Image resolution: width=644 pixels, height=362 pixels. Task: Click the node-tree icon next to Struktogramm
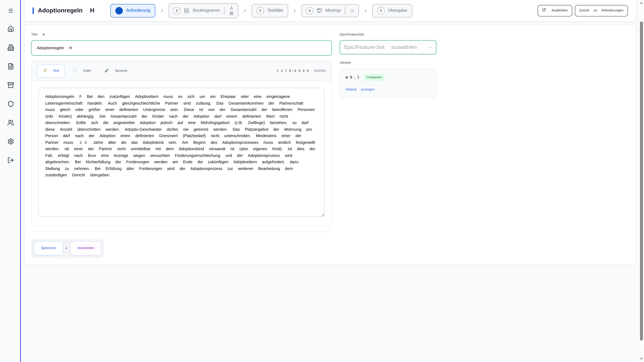(231, 8)
